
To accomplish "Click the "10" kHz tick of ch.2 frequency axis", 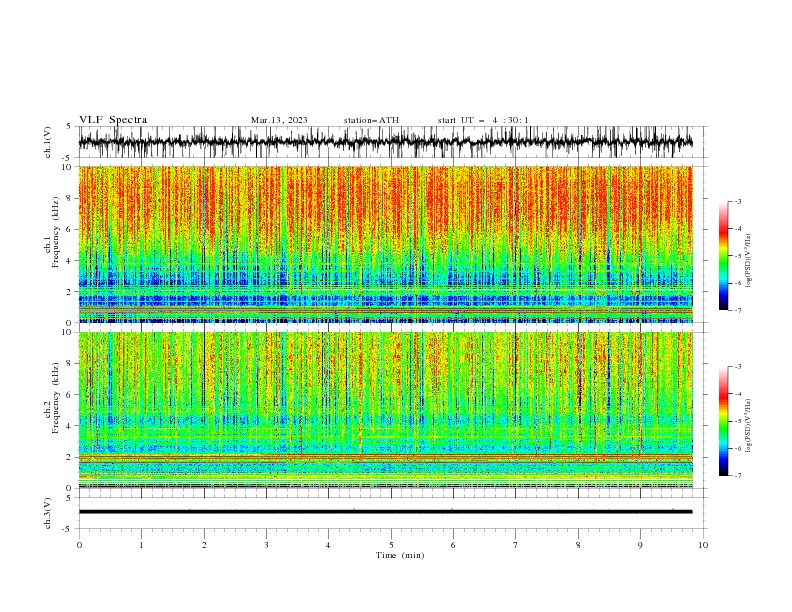I will point(68,332).
